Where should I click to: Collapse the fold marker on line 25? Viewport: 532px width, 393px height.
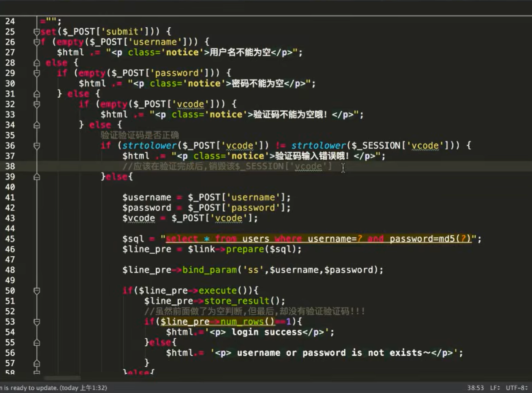[37, 32]
